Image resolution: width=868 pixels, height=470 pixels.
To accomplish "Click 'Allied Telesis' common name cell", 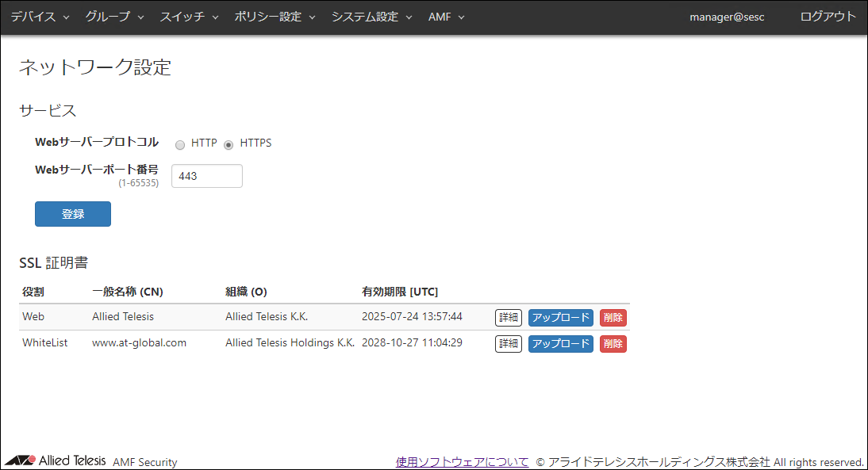I will (123, 316).
